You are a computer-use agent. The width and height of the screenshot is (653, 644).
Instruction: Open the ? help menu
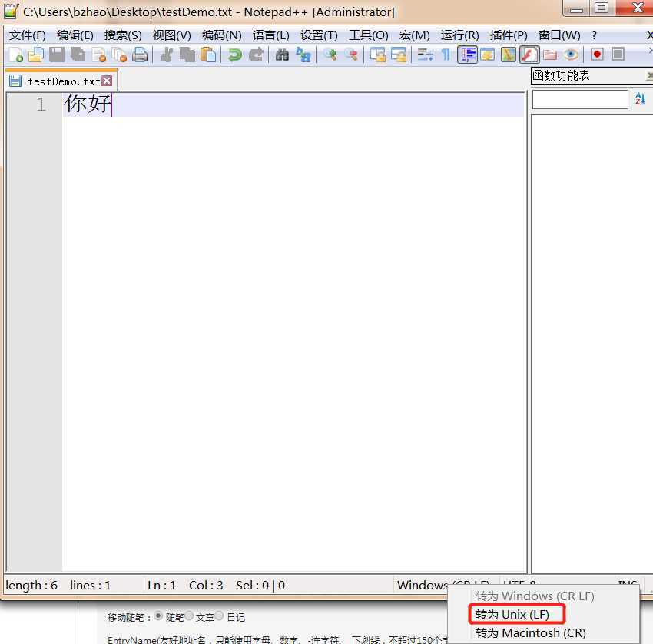pyautogui.click(x=595, y=35)
